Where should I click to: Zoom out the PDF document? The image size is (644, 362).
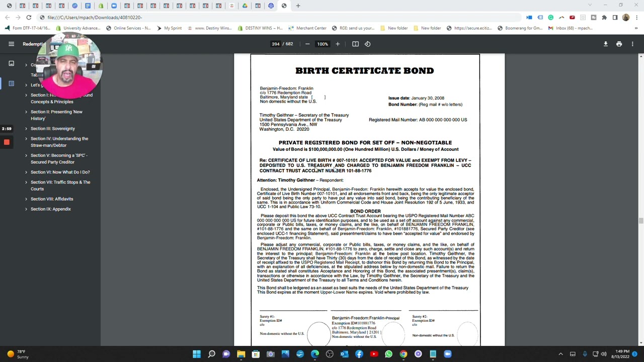tap(307, 44)
